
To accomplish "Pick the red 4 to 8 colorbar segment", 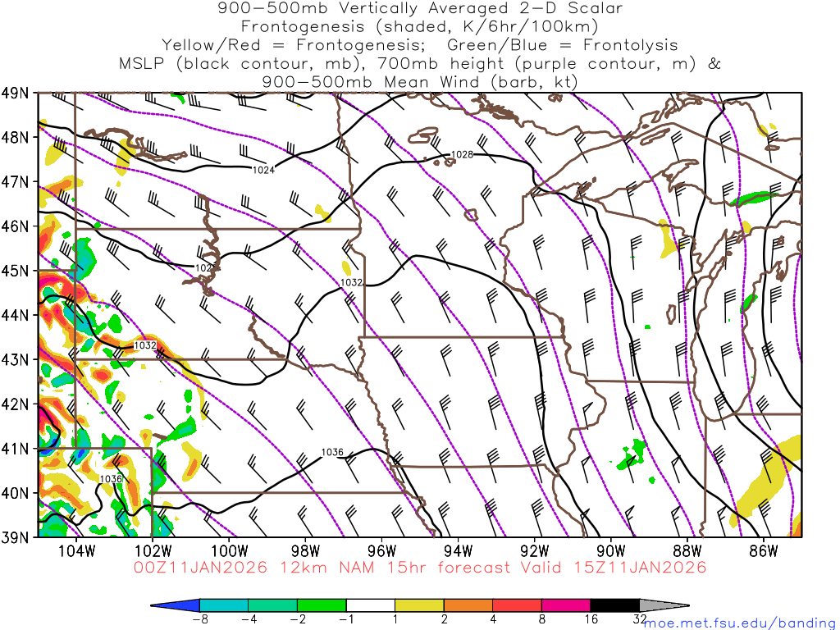I will pos(518,605).
